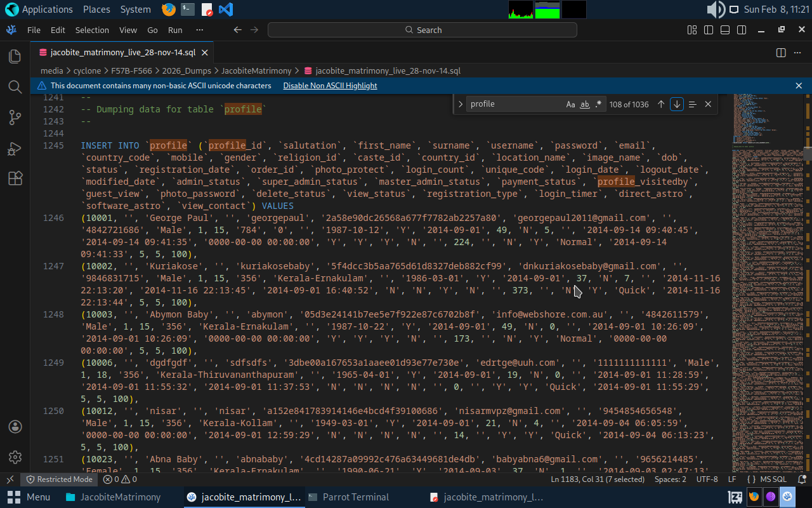Switch to Parrot Terminal taskbar window

coord(348,497)
